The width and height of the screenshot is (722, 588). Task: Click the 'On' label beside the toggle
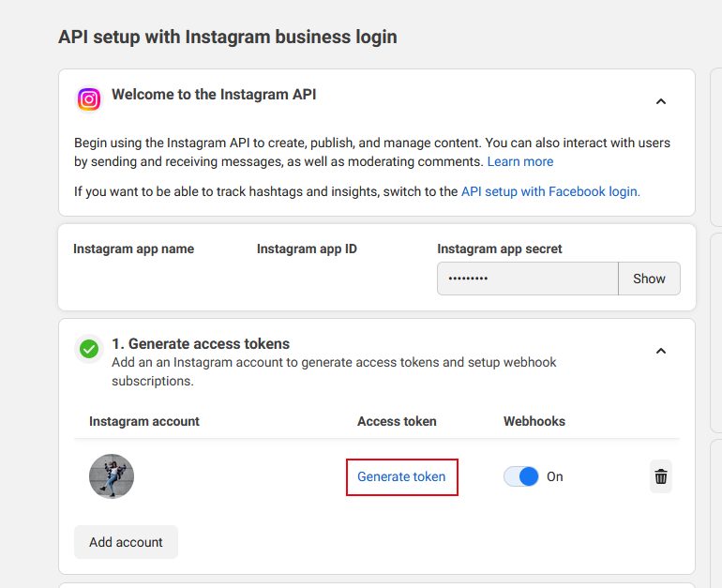555,476
